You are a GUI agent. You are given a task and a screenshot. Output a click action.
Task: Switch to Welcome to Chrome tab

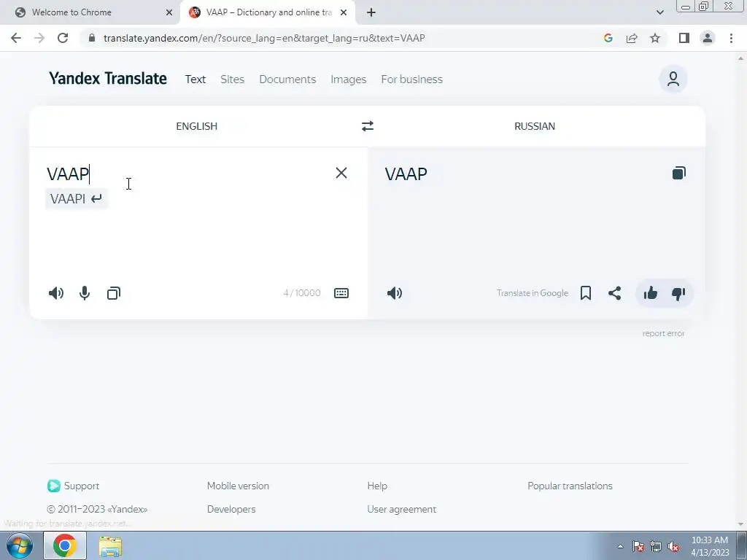coord(90,12)
